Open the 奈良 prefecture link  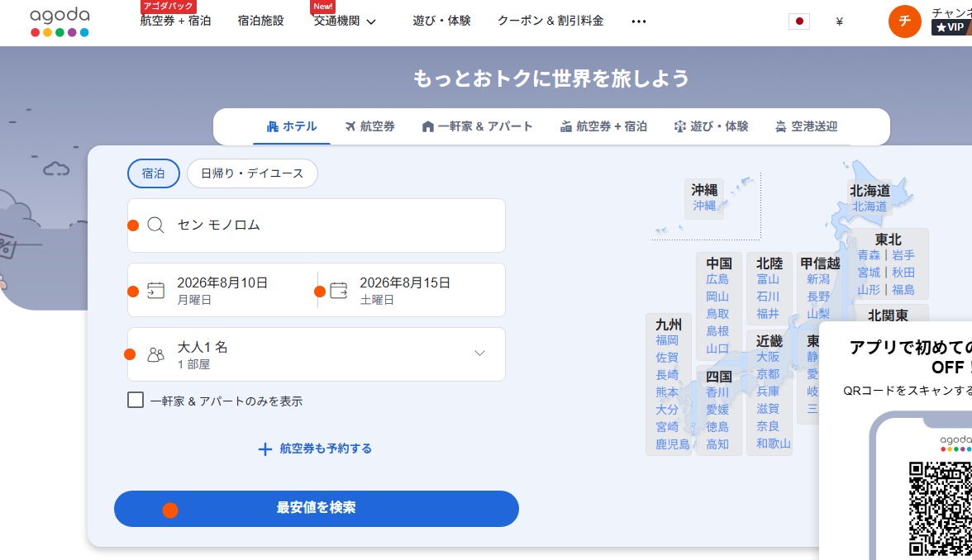pyautogui.click(x=767, y=427)
